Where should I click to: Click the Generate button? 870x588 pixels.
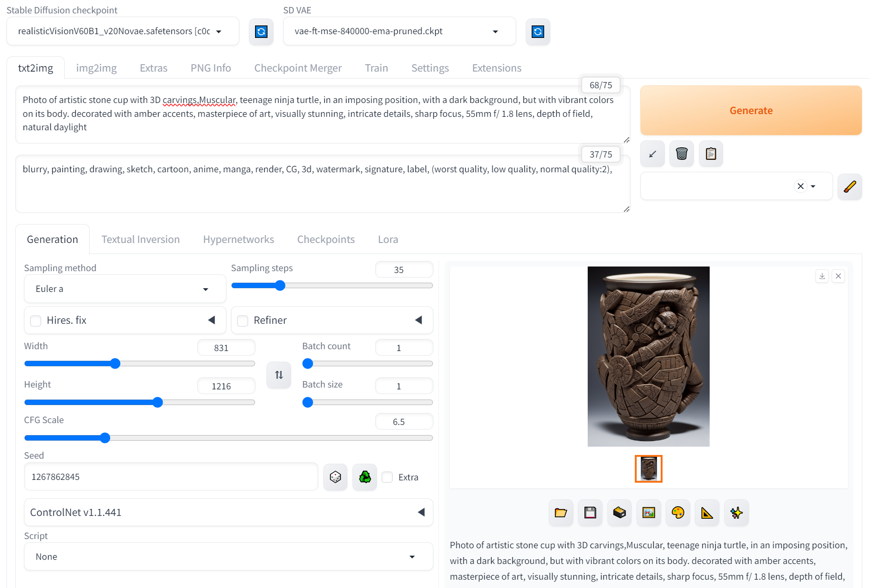[751, 110]
